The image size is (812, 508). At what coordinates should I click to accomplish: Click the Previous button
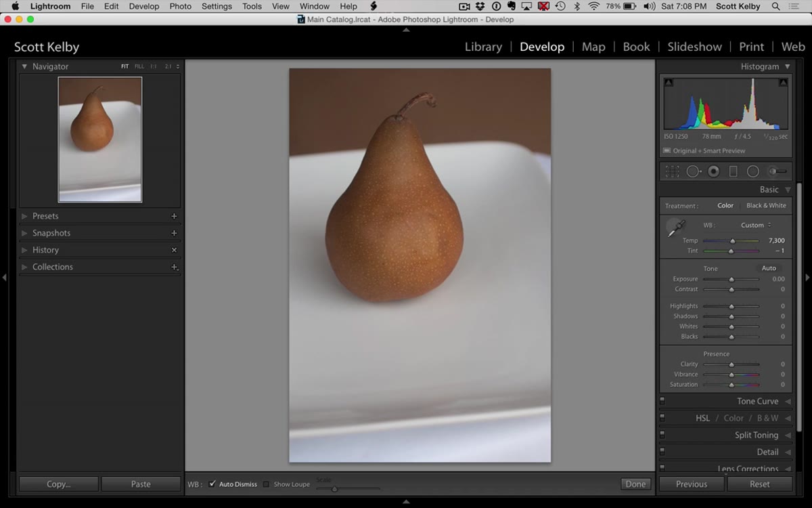pos(692,484)
